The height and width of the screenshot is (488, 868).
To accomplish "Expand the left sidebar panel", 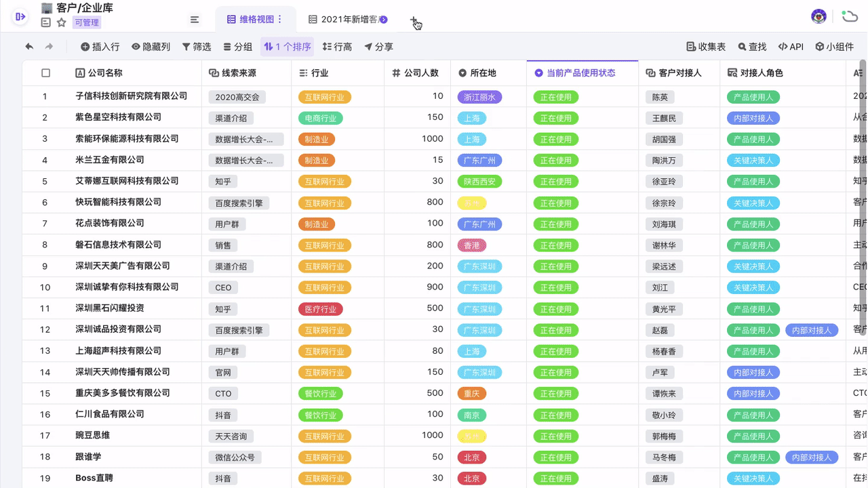I will [x=20, y=16].
